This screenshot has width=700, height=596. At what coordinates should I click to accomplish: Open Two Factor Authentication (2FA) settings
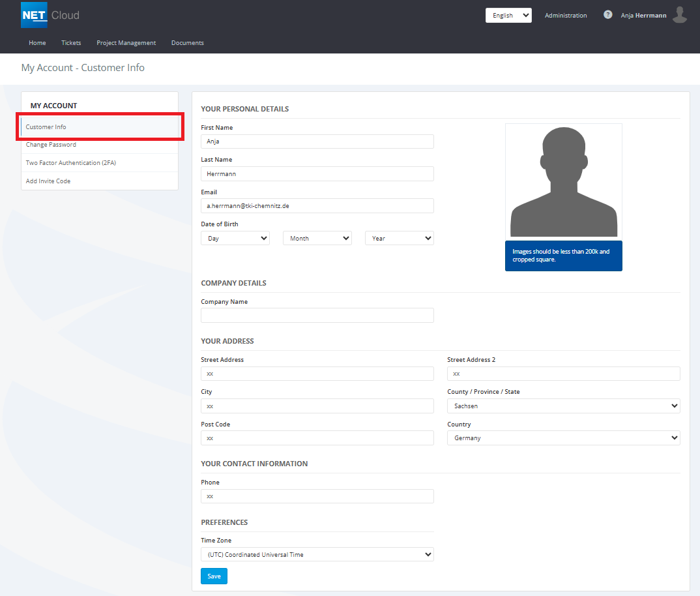pos(70,163)
